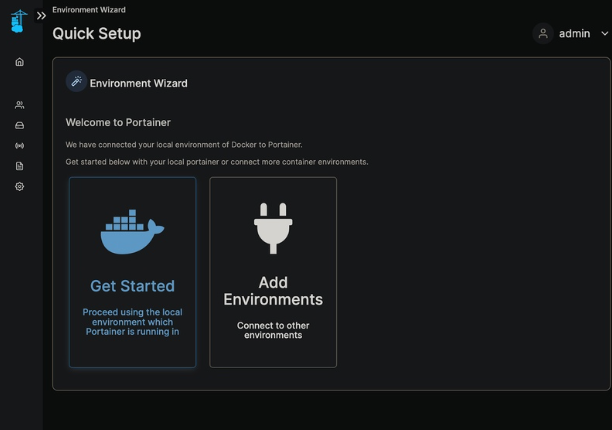Open Registries from the radio-waves sidebar icon

[x=20, y=146]
